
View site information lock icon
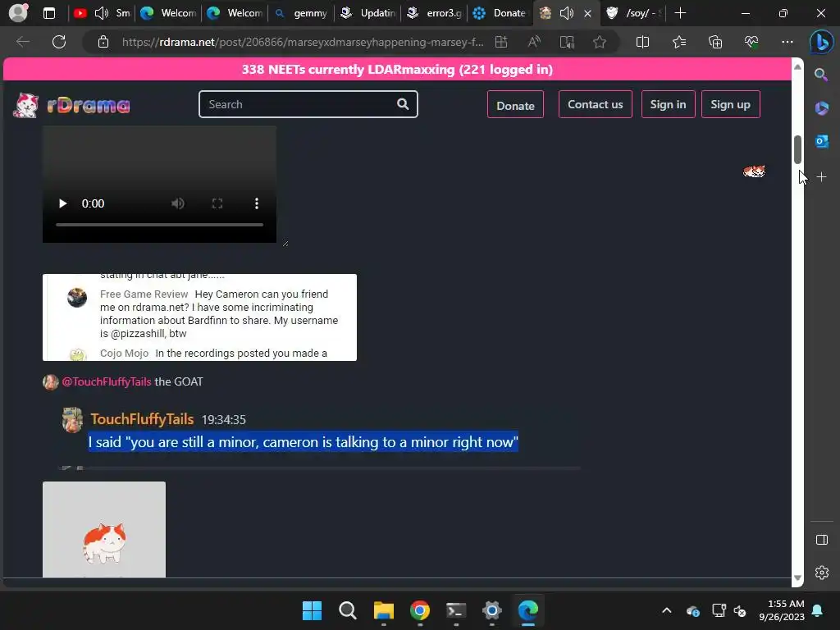pyautogui.click(x=103, y=42)
